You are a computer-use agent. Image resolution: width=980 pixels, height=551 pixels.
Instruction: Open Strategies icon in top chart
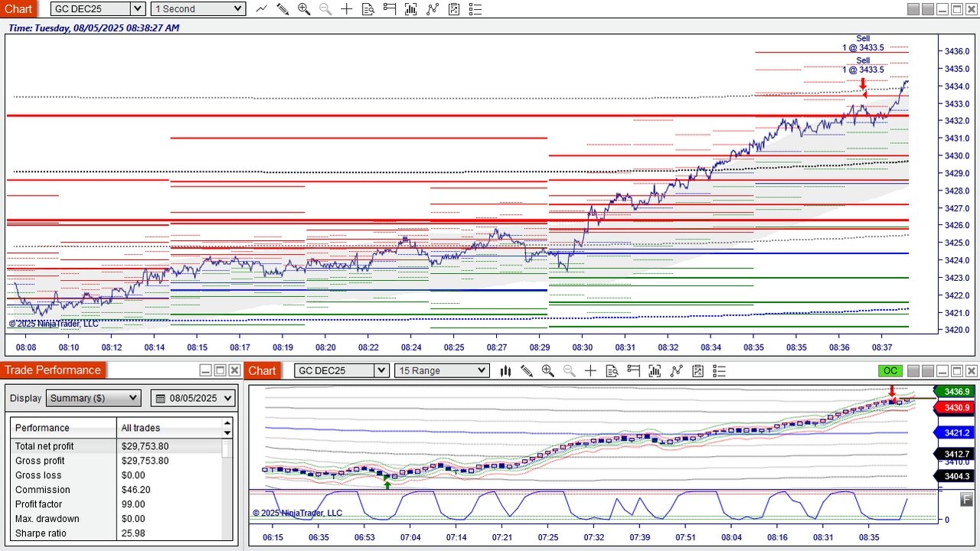pos(454,9)
